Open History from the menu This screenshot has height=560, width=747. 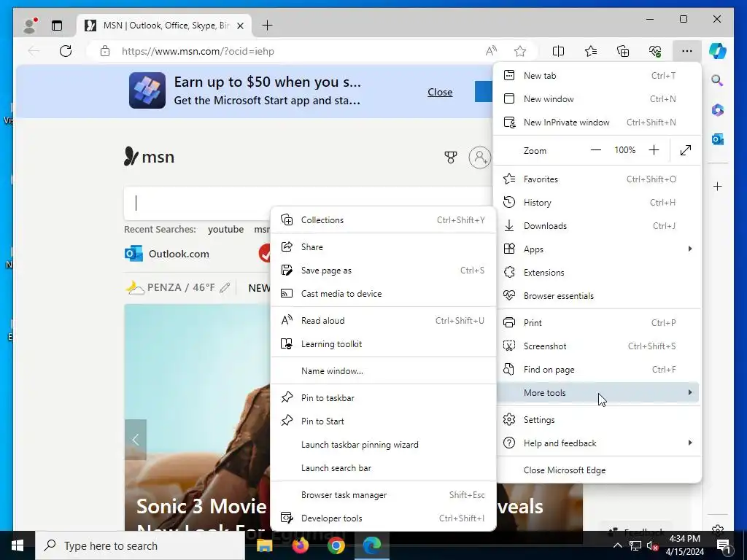click(x=598, y=203)
